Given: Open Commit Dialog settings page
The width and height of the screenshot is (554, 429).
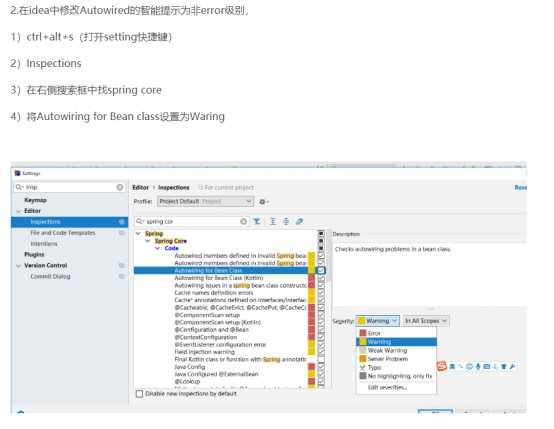Looking at the screenshot, I should [50, 276].
